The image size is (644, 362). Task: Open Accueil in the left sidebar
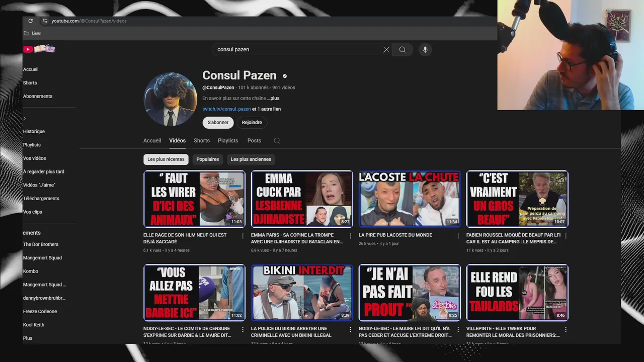click(x=31, y=69)
